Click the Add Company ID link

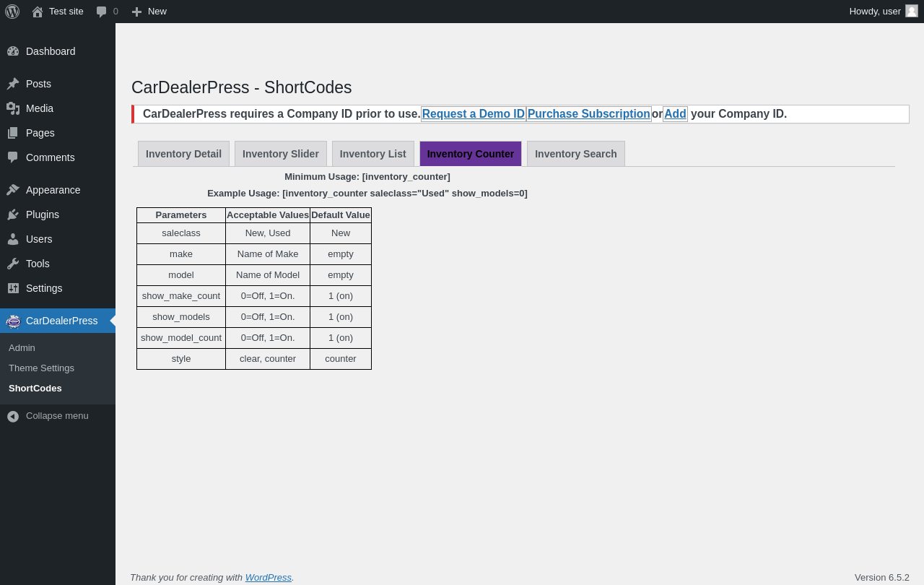(x=675, y=114)
